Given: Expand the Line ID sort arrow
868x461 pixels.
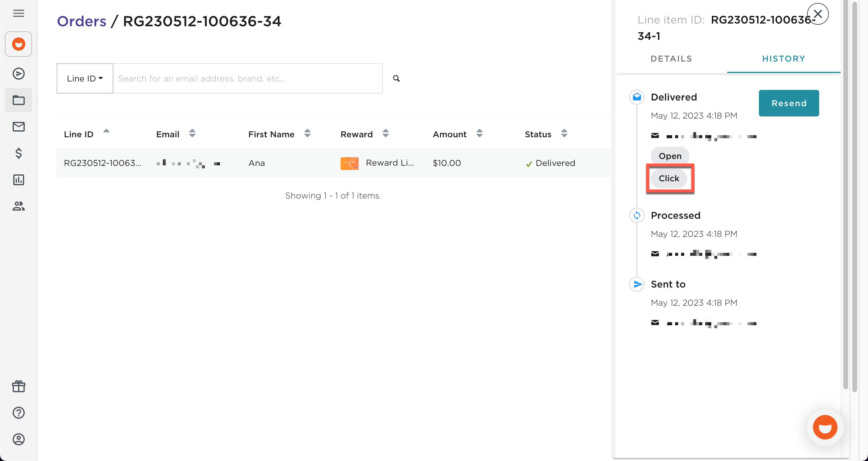Looking at the screenshot, I should click(107, 132).
